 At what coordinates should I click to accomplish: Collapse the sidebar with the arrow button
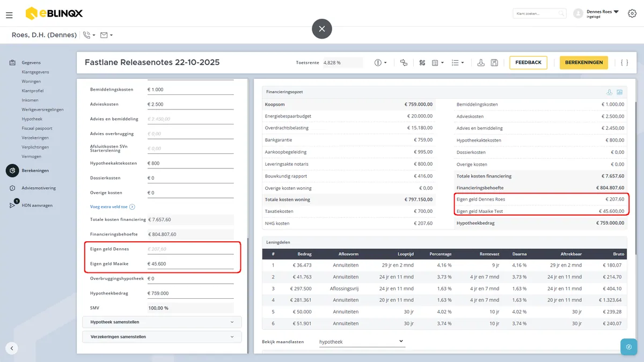tap(12, 348)
